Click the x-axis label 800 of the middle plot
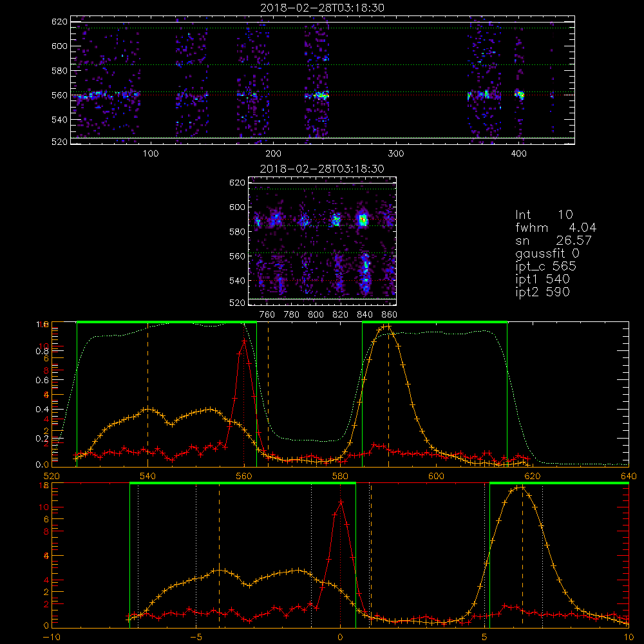This screenshot has height=644, width=644. [316, 315]
